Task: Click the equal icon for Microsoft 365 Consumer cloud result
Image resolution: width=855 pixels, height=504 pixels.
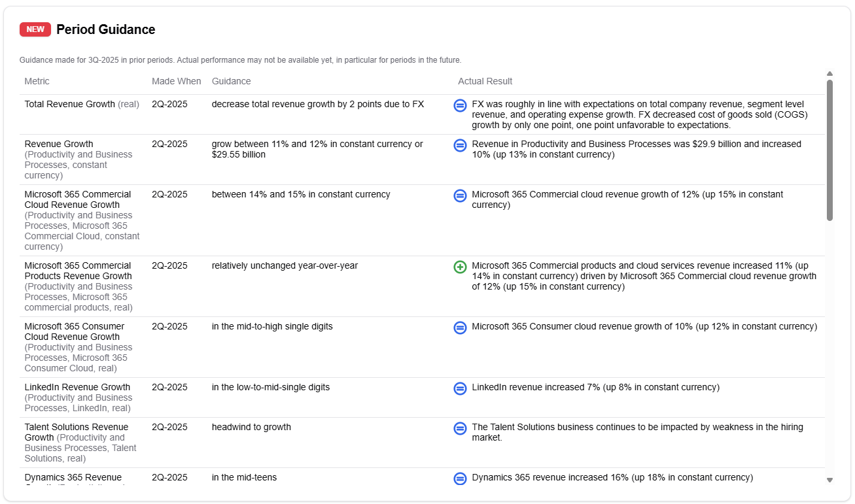Action: pyautogui.click(x=460, y=328)
